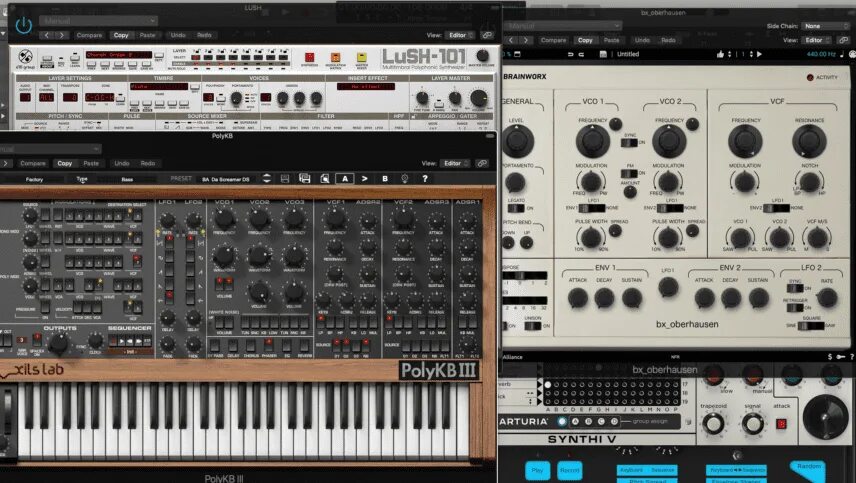856x483 pixels.
Task: Open the Manual preset dropdown in bx_oberhausen
Action: tap(563, 26)
